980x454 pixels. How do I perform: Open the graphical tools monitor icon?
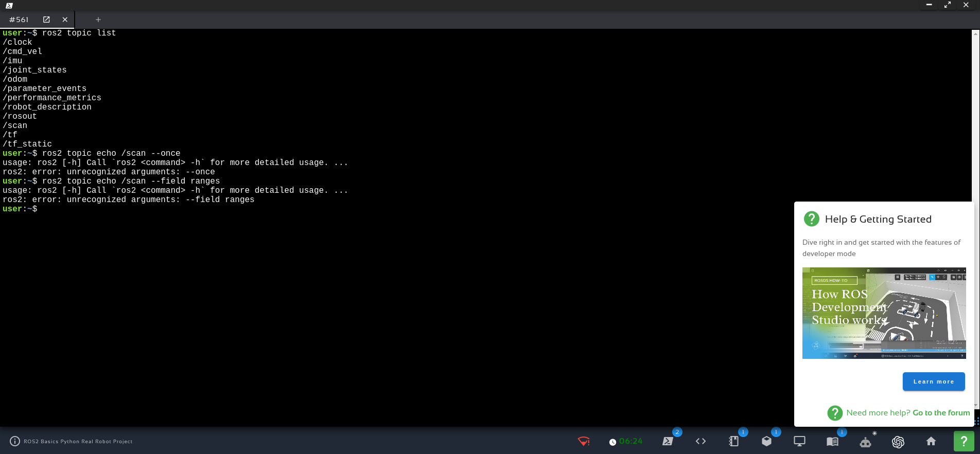[799, 441]
